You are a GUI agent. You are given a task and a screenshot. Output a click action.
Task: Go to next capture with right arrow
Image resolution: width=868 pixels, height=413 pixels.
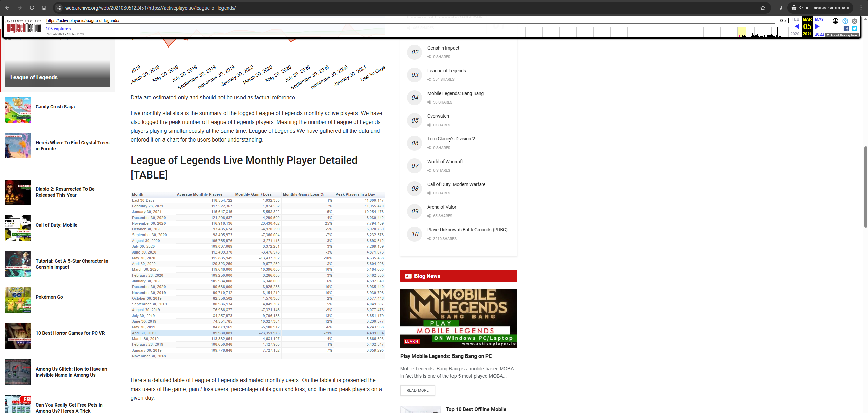coord(817,26)
